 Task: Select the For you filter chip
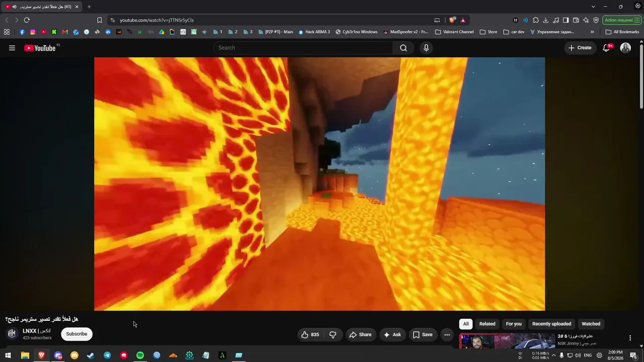click(x=514, y=324)
